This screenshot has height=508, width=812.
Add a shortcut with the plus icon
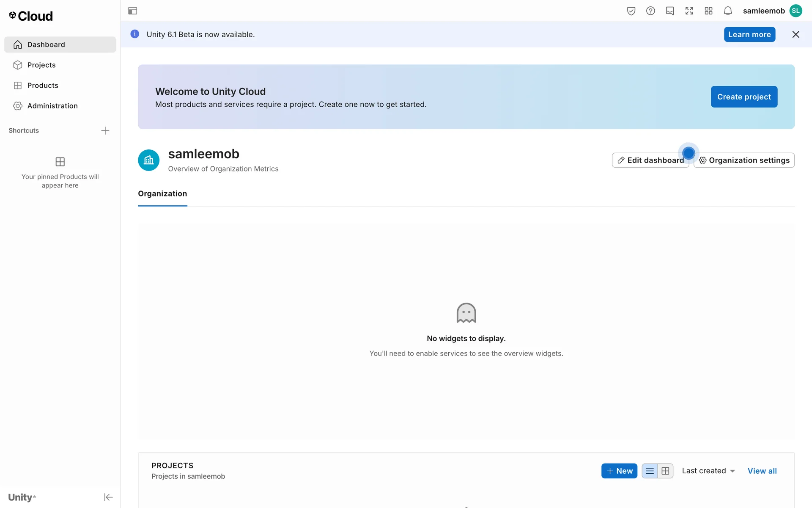tap(105, 130)
